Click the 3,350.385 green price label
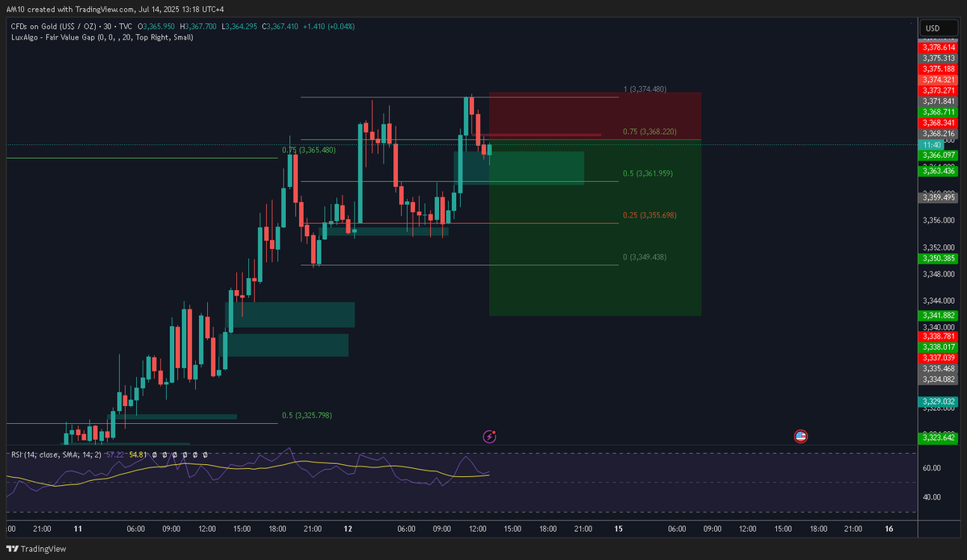 coord(940,259)
